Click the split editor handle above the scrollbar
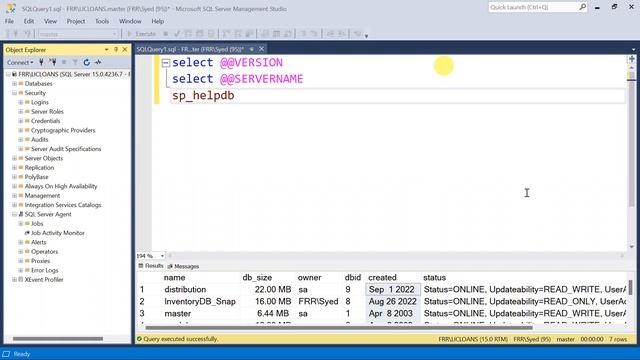 632,59
